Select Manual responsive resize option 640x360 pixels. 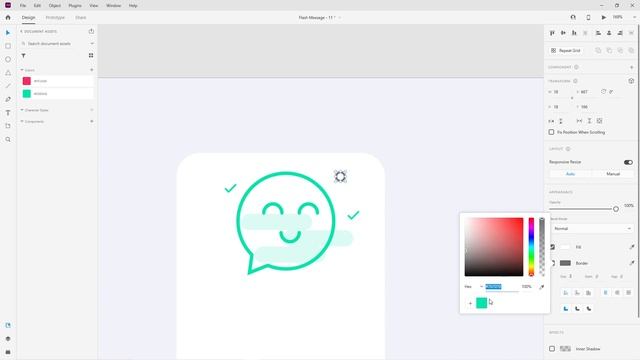tap(613, 174)
